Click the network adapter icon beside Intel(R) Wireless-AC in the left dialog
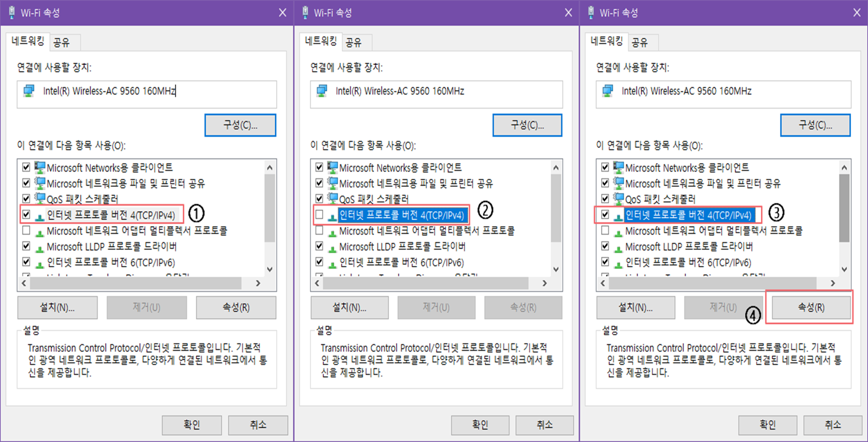The image size is (868, 442). click(x=29, y=91)
